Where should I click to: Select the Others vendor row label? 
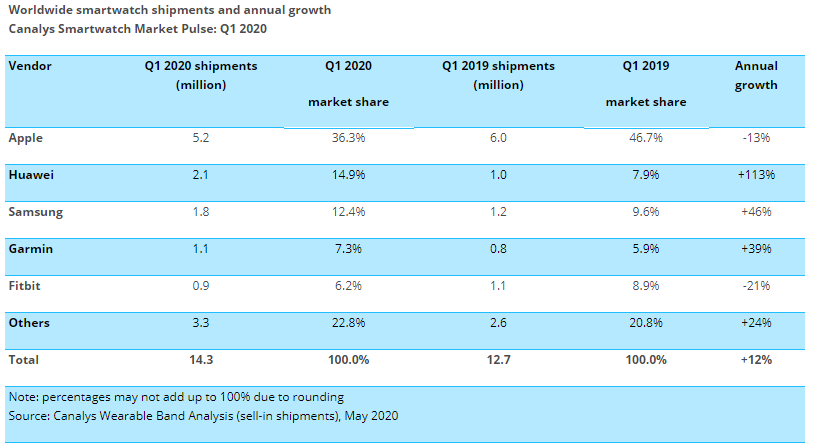coord(30,322)
